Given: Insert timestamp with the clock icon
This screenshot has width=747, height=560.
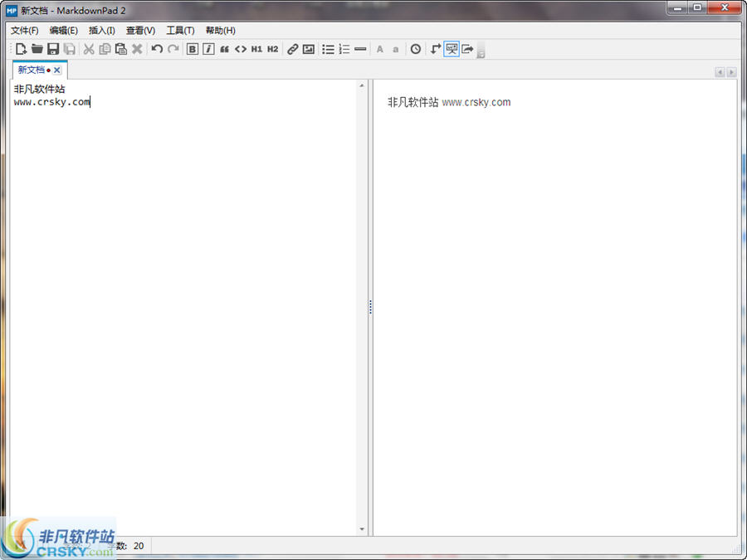Looking at the screenshot, I should [x=416, y=49].
